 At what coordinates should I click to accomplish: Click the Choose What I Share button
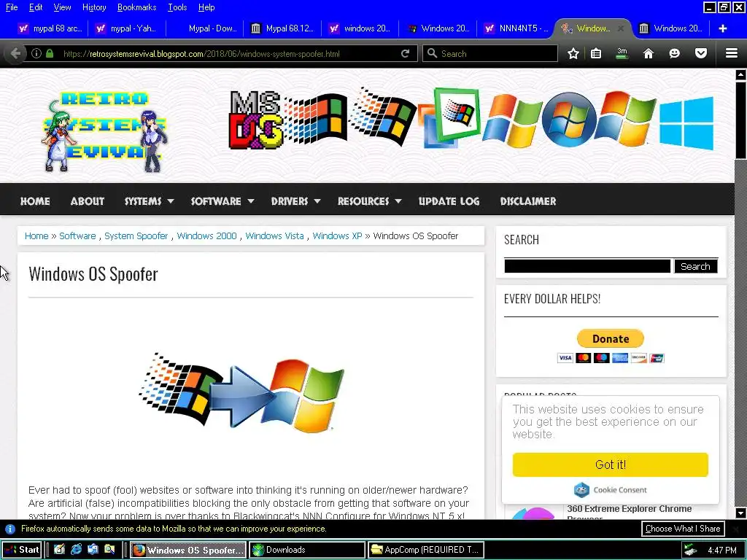683,529
